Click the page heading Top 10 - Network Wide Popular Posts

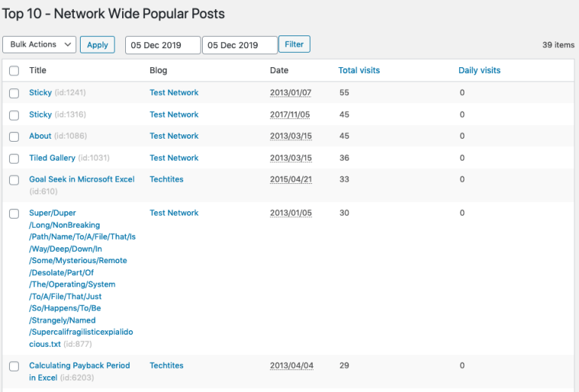(x=113, y=14)
